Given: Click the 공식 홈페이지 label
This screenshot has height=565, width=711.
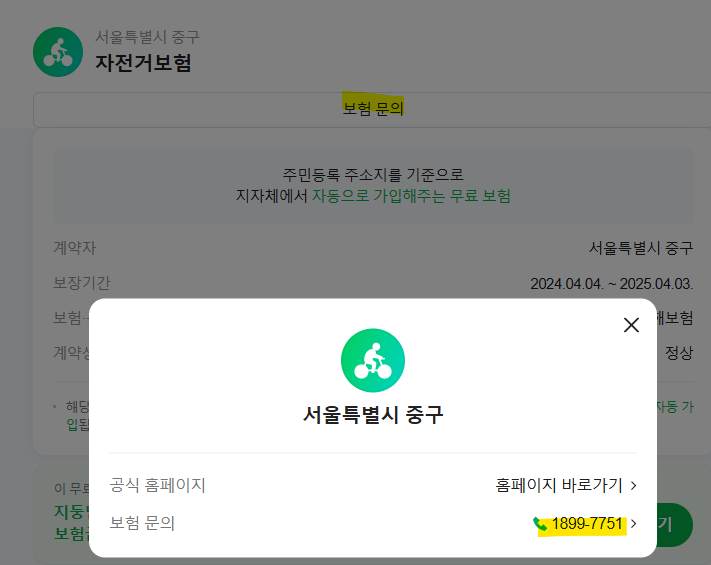Looking at the screenshot, I should point(157,485).
